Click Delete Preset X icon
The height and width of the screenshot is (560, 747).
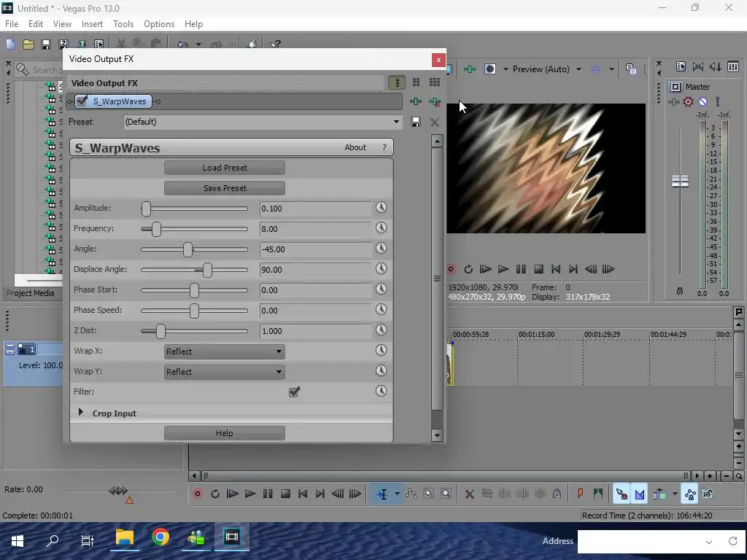435,122
